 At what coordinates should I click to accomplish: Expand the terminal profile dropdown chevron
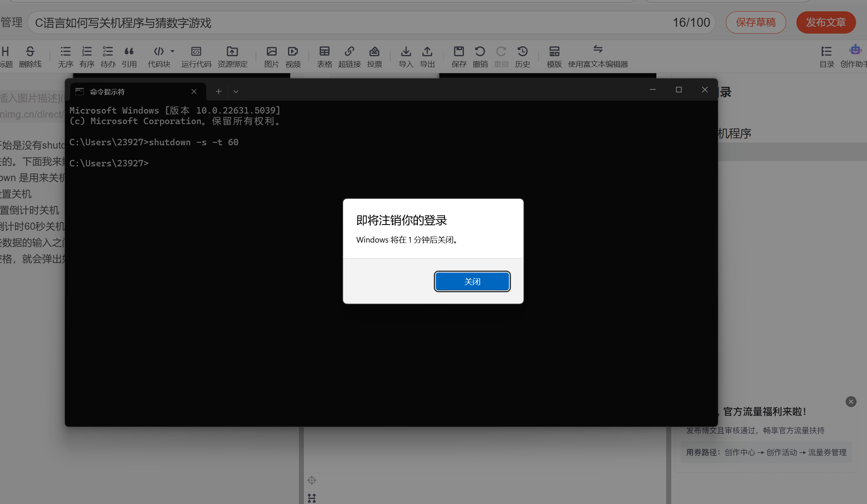[x=236, y=92]
